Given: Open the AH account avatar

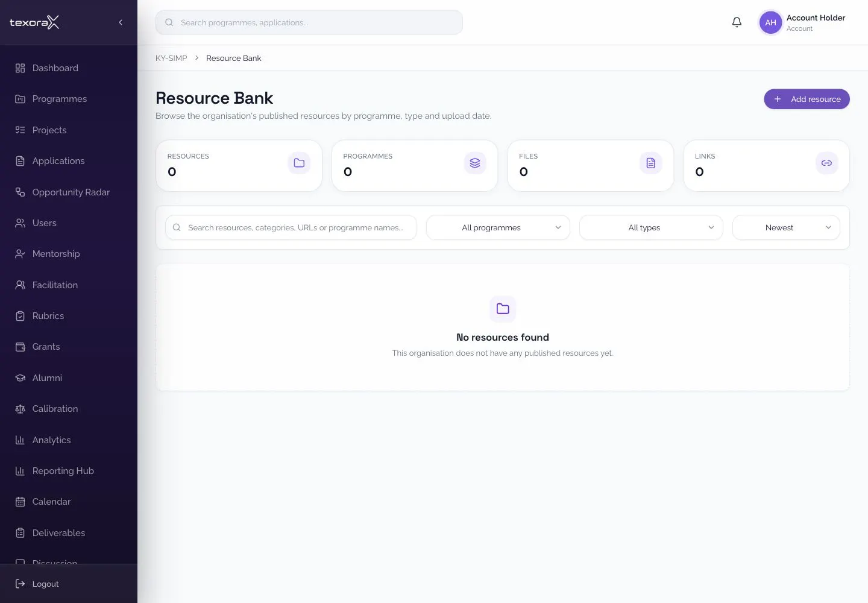Looking at the screenshot, I should pyautogui.click(x=770, y=23).
